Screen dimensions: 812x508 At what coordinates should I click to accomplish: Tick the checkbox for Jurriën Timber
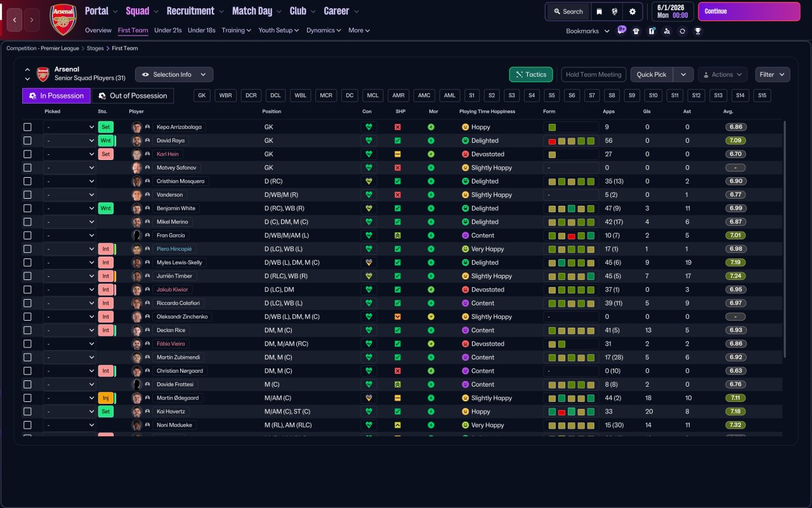click(x=27, y=276)
